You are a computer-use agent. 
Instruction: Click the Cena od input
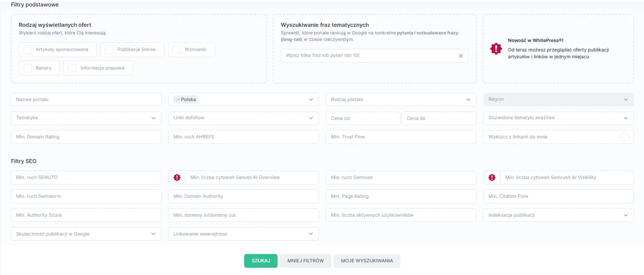coord(363,118)
